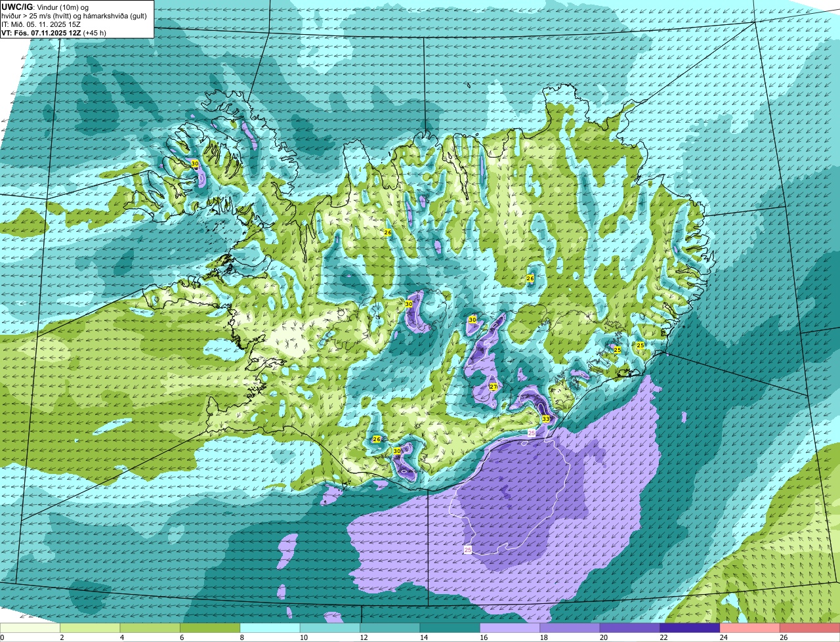840x642 pixels.
Task: Click the 14–16 m/s dark teal legend swatch
Action: point(450,628)
